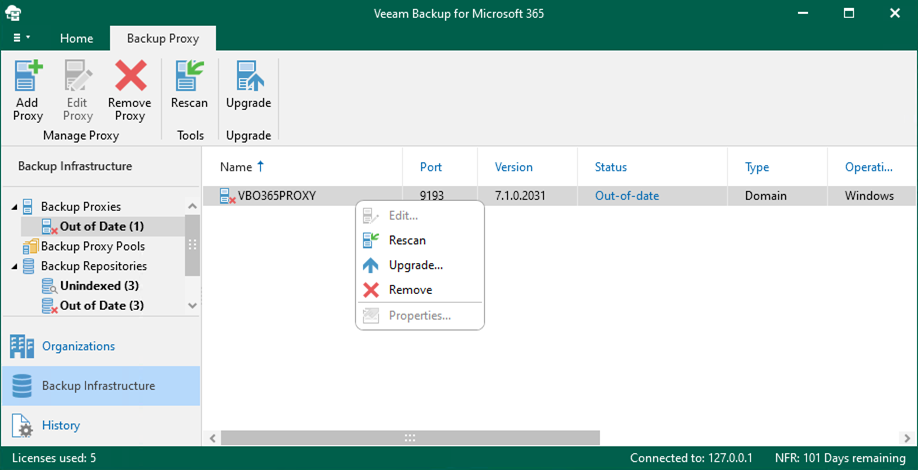Collapse the Backup Repositories tree node
Viewport: 918px width, 470px height.
pyautogui.click(x=13, y=266)
